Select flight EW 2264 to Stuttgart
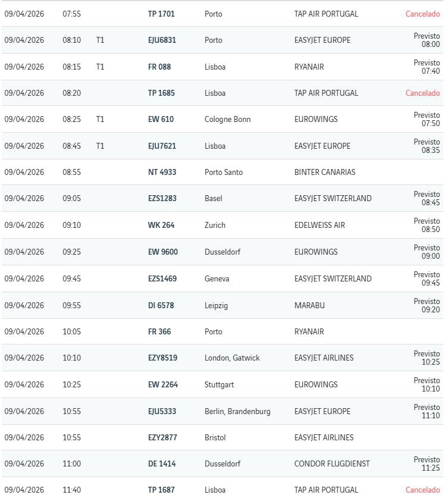Screen dimensions: 448x501 [162, 385]
